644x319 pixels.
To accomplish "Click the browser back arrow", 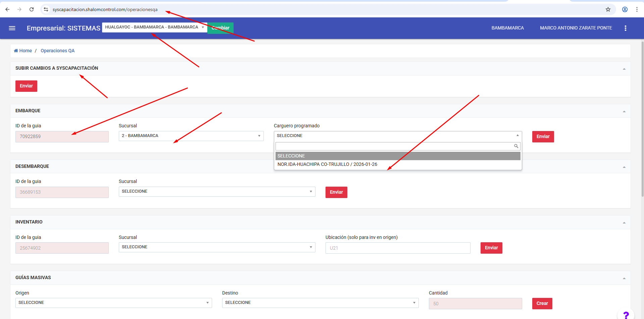I will pos(7,9).
